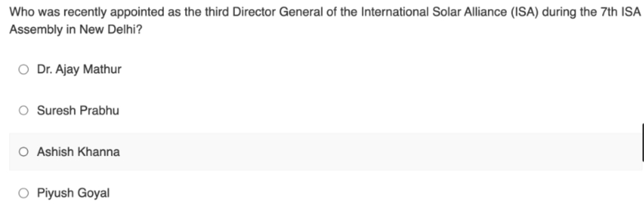644x210 pixels.
Task: Click '7th ISA' text in question
Action: click(621, 12)
